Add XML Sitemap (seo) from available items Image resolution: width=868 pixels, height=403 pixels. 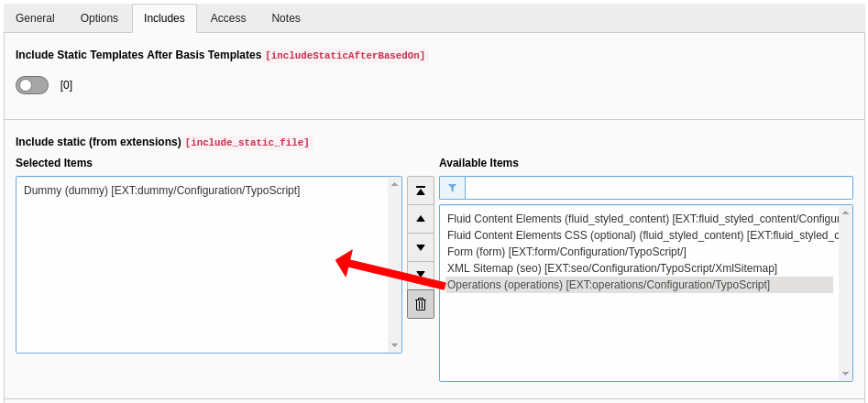pyautogui.click(x=611, y=268)
